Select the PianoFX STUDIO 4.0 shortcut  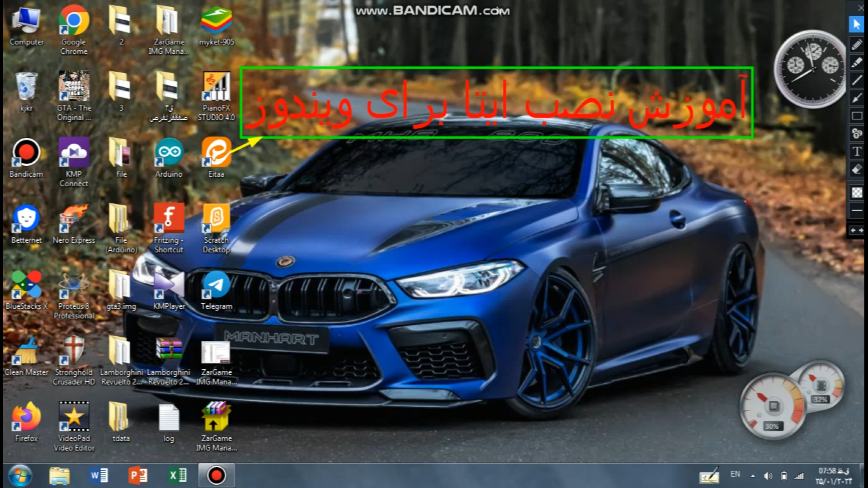(216, 96)
